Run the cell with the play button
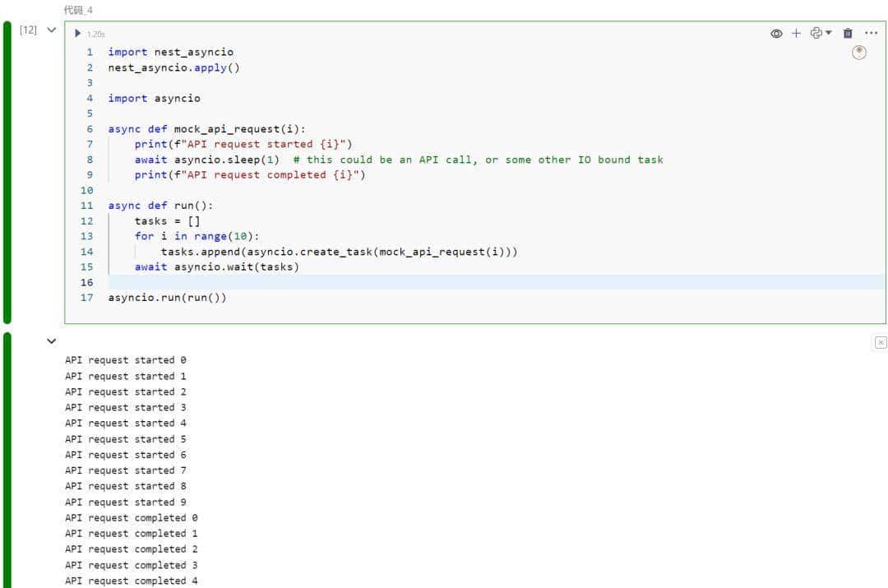888x588 pixels. tap(78, 34)
